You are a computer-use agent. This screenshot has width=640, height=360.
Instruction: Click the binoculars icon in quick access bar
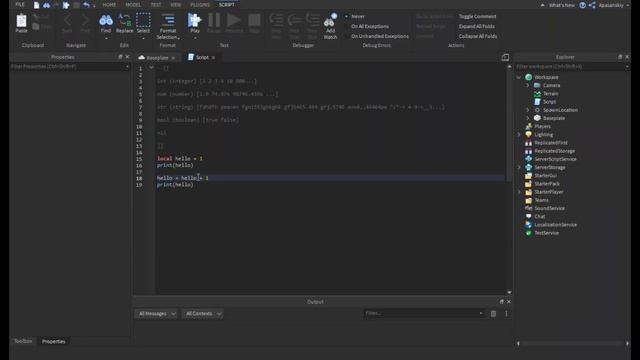pos(47,5)
